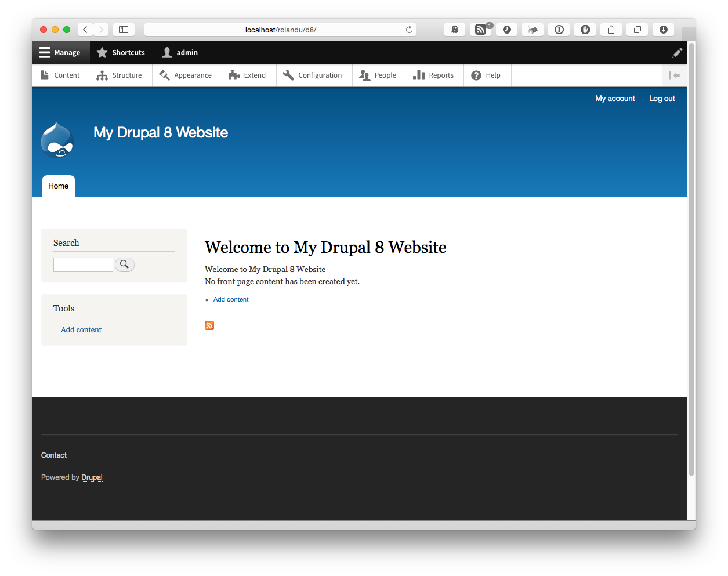Click the Welcome to My Drupal 8 Website heading
728x576 pixels.
point(325,248)
